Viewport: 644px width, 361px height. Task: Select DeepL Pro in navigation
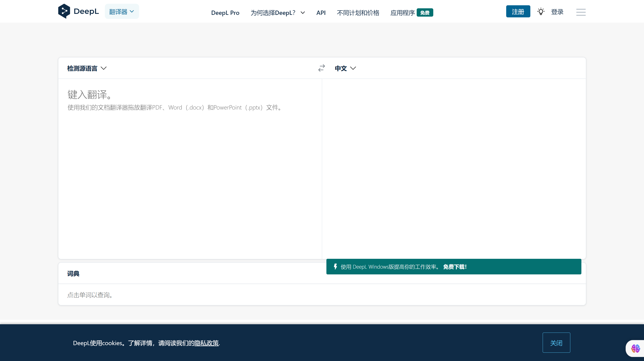click(225, 13)
